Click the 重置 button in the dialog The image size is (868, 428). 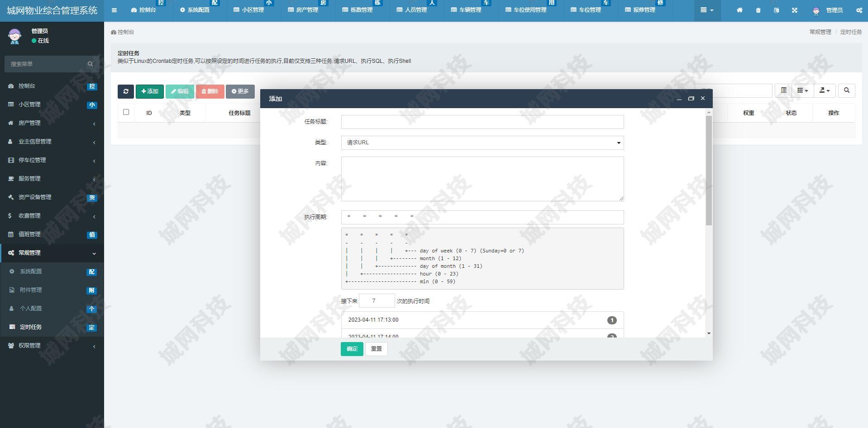point(376,349)
